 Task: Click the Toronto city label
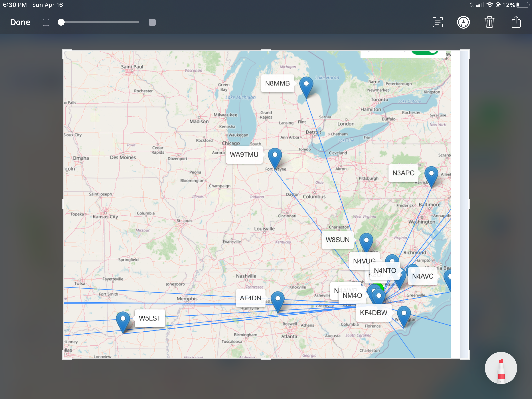pyautogui.click(x=379, y=100)
